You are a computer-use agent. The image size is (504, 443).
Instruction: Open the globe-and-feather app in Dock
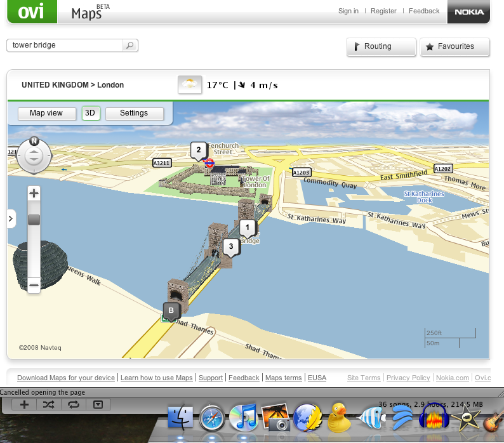tap(307, 417)
